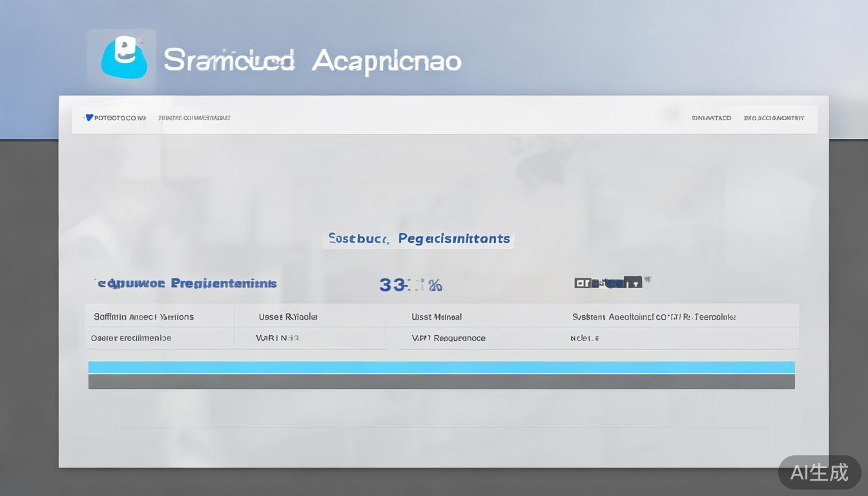Click the blue app logo icon
This screenshot has height=496, width=868.
click(123, 58)
